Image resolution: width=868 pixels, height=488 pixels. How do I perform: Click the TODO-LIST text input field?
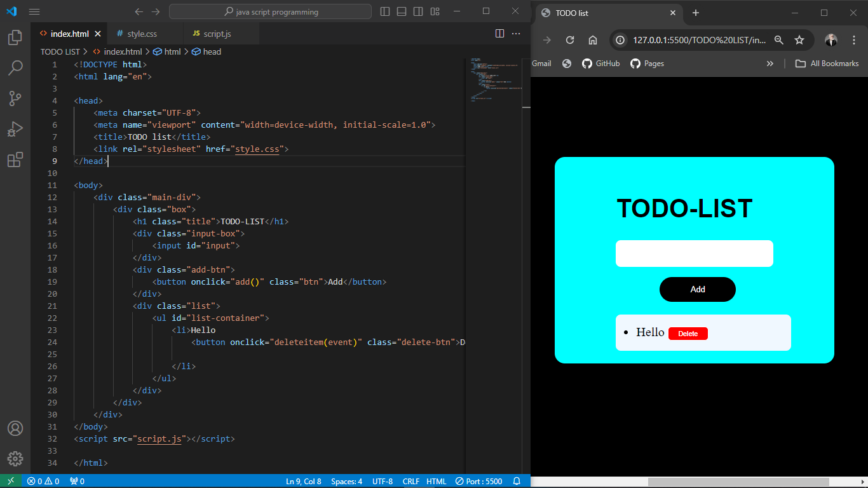coord(695,254)
